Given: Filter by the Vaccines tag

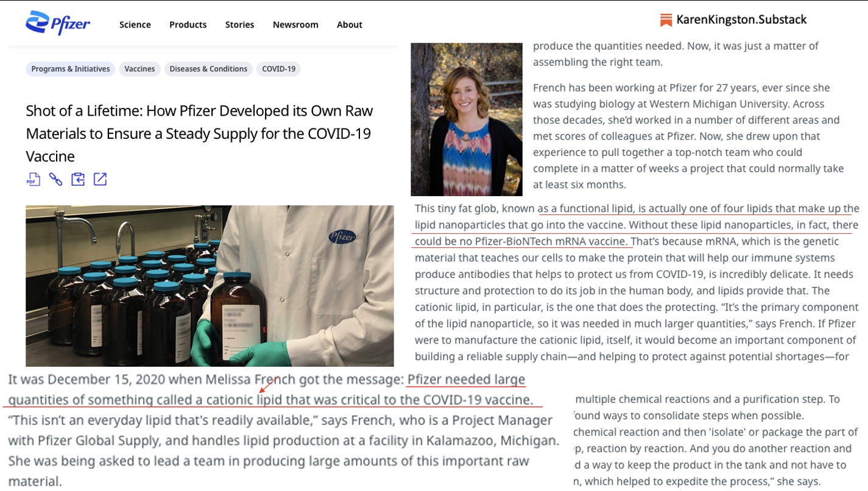Looking at the screenshot, I should pyautogui.click(x=140, y=69).
